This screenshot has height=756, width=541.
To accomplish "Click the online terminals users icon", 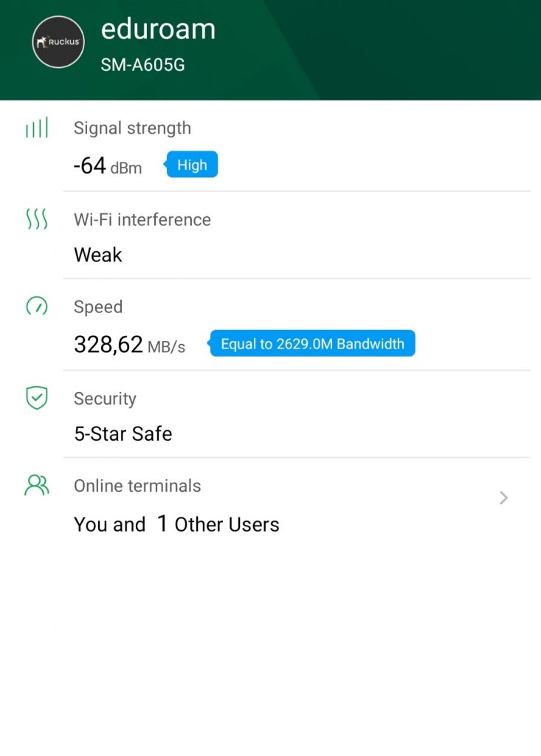I will 37,485.
